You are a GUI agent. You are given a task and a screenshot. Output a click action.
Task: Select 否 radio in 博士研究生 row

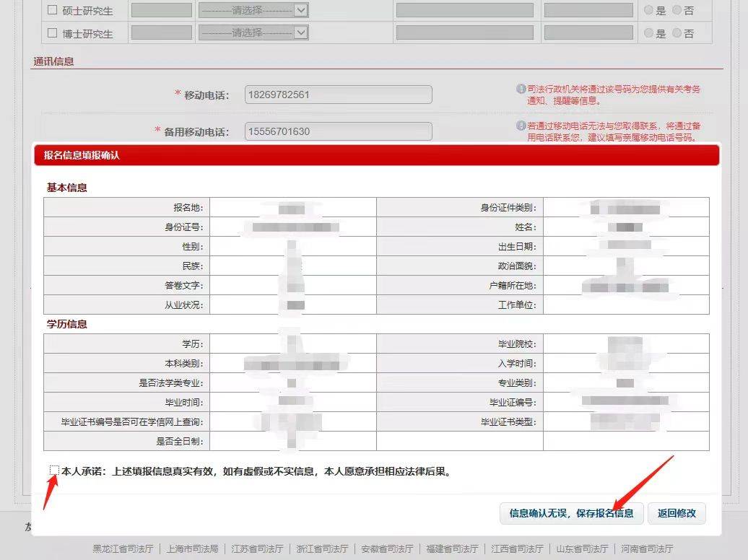pos(677,33)
